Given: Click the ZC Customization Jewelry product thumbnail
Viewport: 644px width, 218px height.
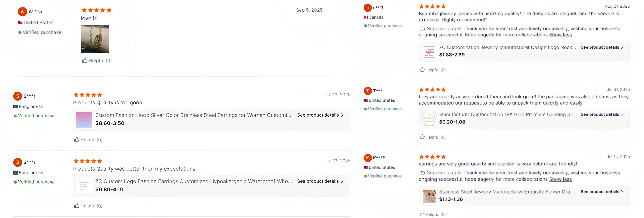Looking at the screenshot, I should pyautogui.click(x=429, y=51).
